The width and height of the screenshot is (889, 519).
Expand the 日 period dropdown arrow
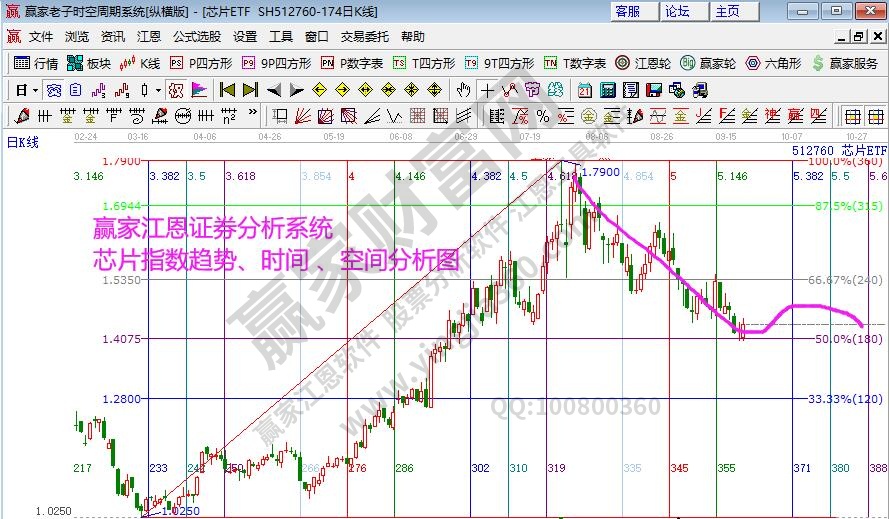(35, 89)
